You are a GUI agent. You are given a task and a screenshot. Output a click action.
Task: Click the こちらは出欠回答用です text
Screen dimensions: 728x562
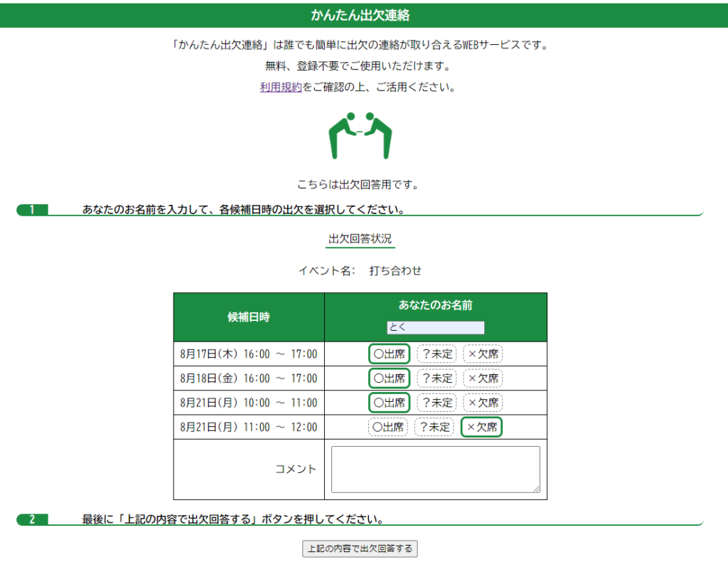pos(358,184)
